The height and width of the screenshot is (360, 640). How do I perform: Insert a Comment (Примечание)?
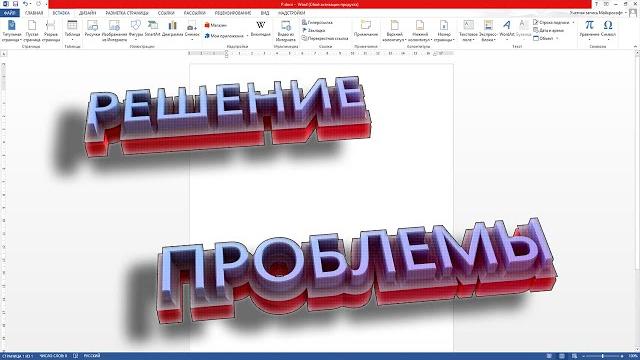[x=366, y=29]
